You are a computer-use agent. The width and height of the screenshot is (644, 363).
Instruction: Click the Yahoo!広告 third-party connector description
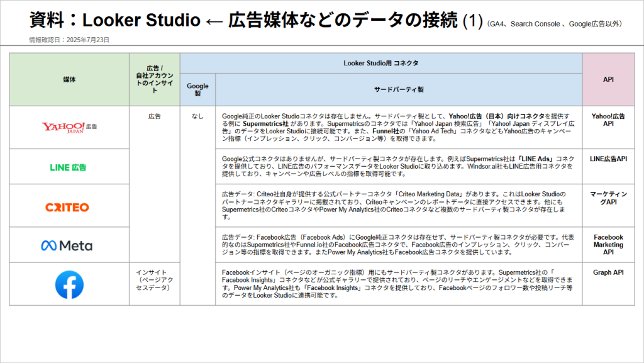398,127
